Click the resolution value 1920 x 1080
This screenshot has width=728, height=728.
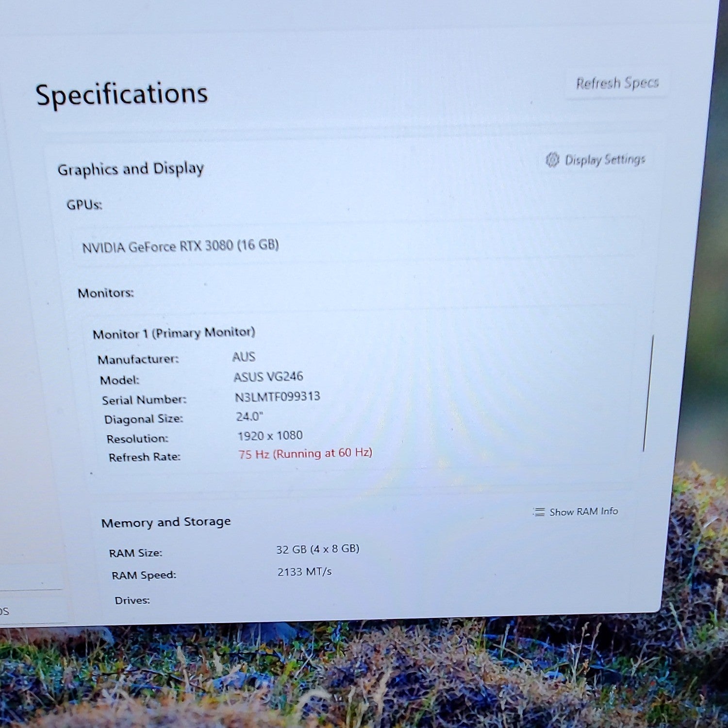coord(270,436)
